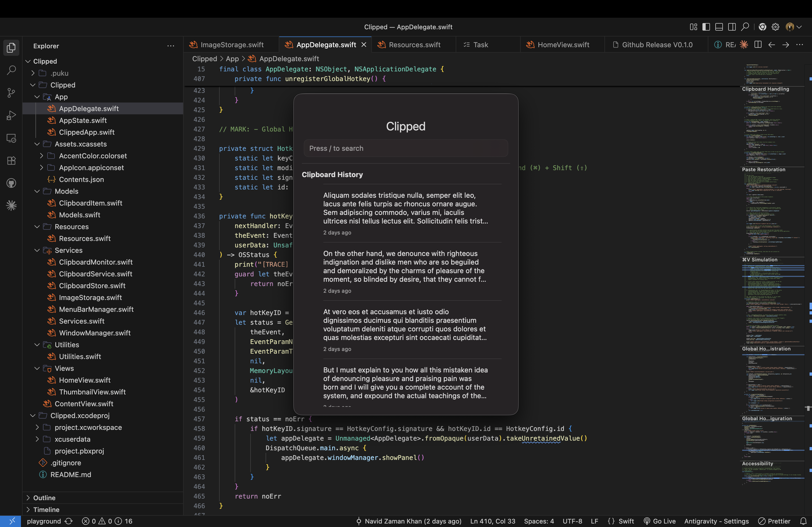
Task: Close the AppDelegate.swift tab
Action: tap(364, 45)
